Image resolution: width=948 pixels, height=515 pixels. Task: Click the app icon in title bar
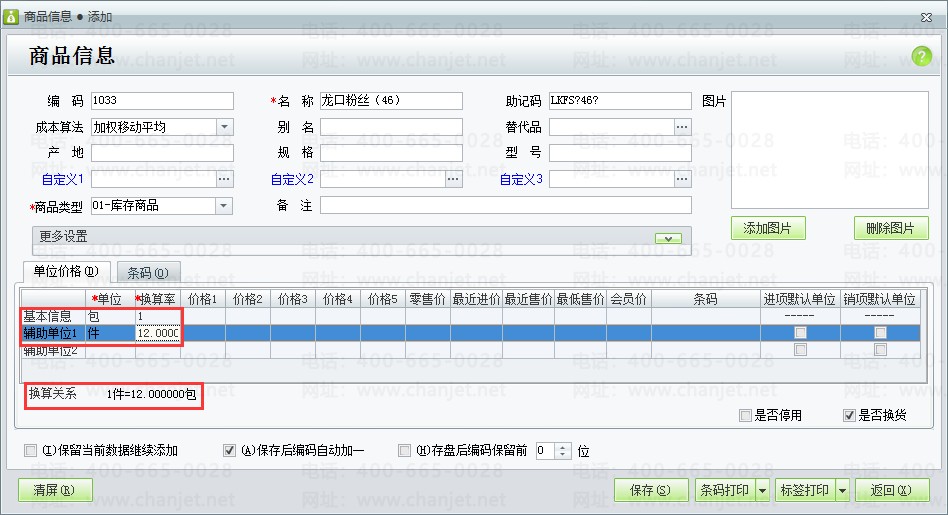click(x=11, y=17)
